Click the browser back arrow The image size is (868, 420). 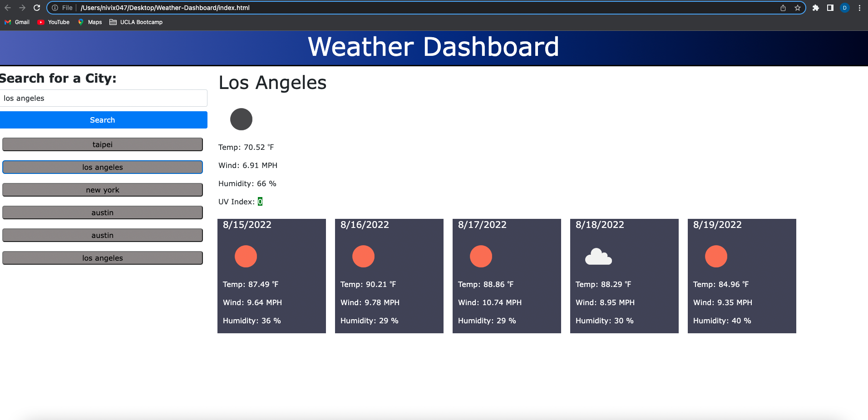click(x=8, y=8)
